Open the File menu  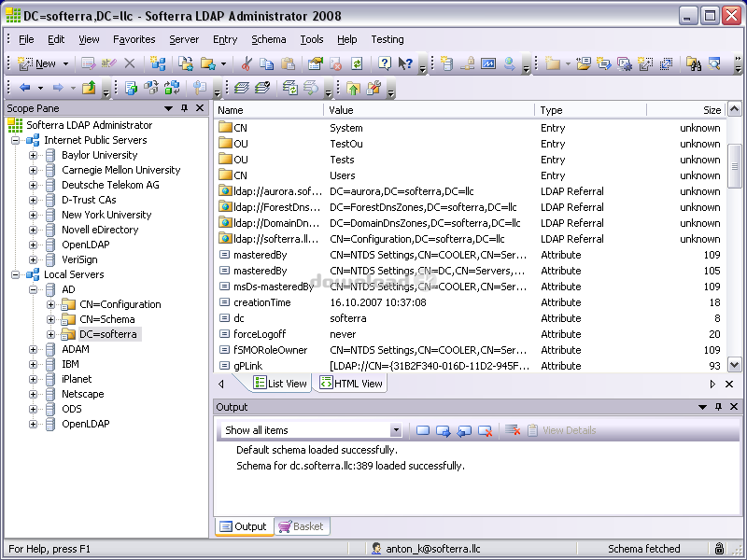(x=26, y=39)
